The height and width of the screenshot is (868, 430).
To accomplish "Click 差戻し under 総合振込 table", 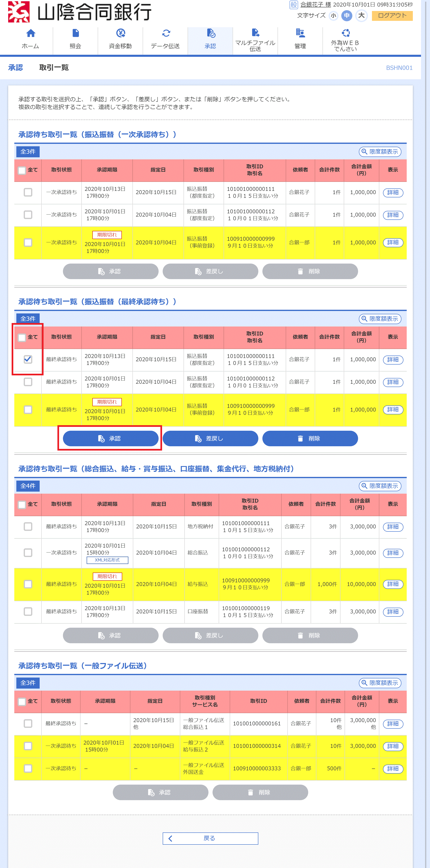I will 210,635.
